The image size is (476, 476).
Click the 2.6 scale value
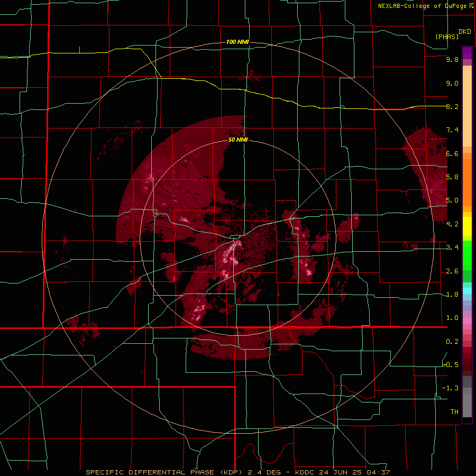(452, 271)
